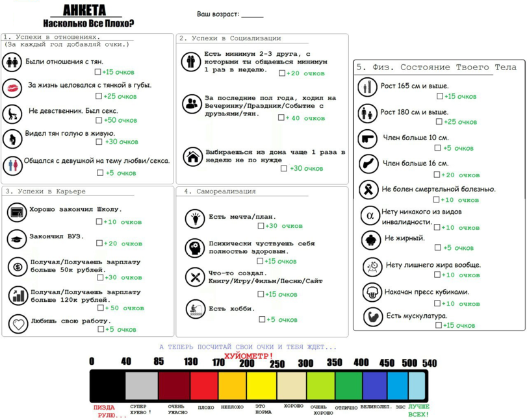Tick the '+10 очков' box for 'Нету лишнего жира вообще'
This screenshot has width=527, height=420.
coord(437,275)
